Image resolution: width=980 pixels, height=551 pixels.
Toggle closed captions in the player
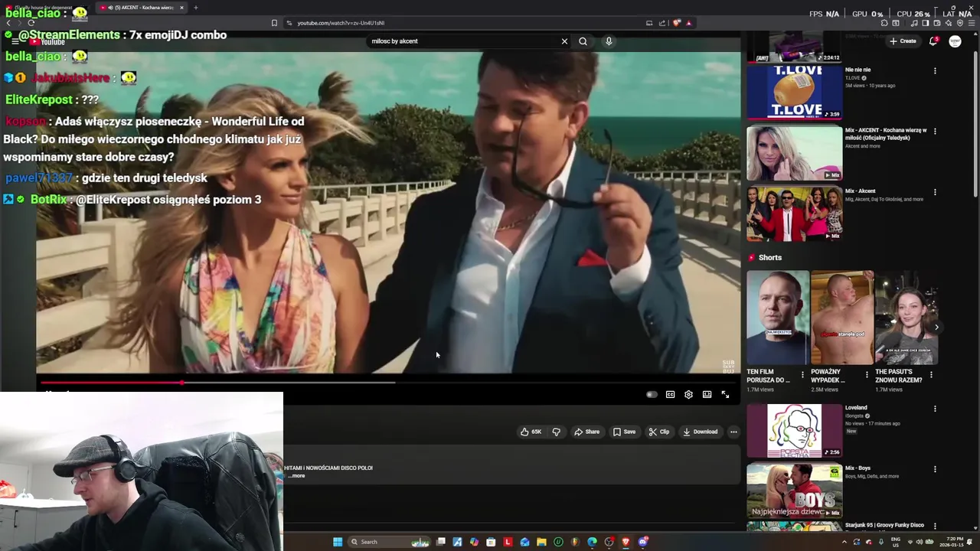[x=670, y=395]
